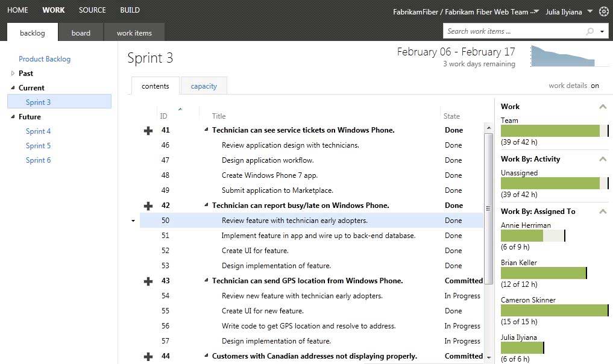Click plus icon beside item 44
The width and height of the screenshot is (613, 364).
tap(148, 356)
